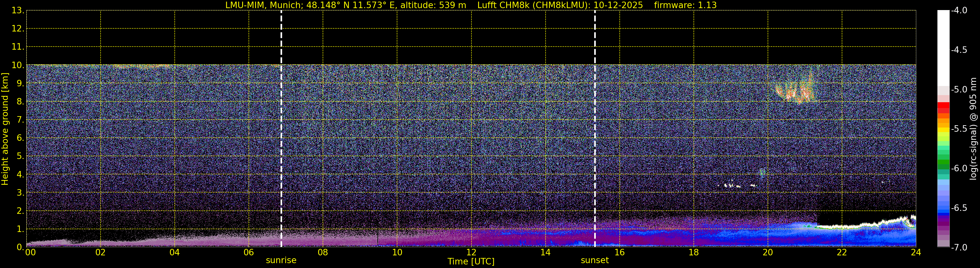Viewport: 980px width, 268px height.
Task: Click the sunset dashed vertical line
Action: (x=595, y=129)
